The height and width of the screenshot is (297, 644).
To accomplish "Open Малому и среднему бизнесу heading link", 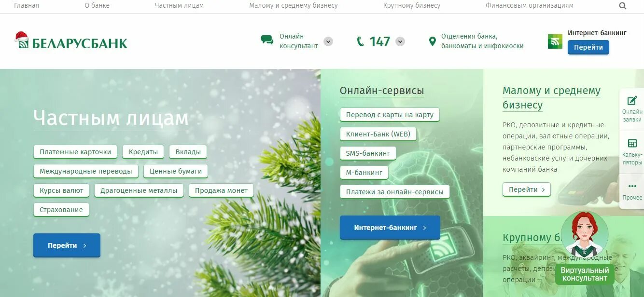I will [551, 97].
